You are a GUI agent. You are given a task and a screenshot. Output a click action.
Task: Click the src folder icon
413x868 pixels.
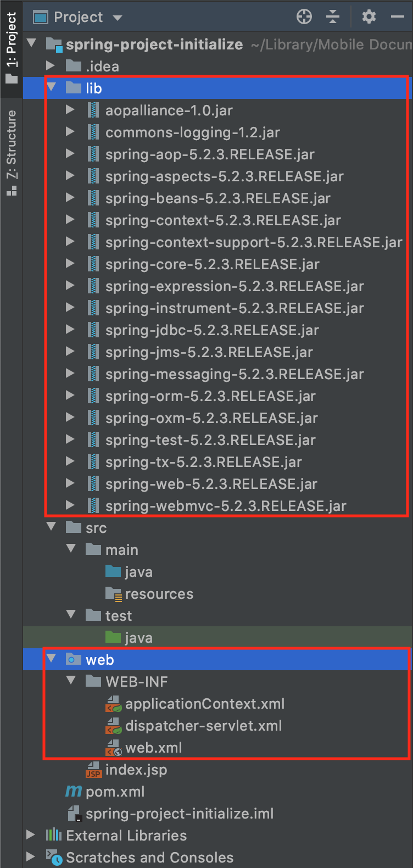coord(74,527)
